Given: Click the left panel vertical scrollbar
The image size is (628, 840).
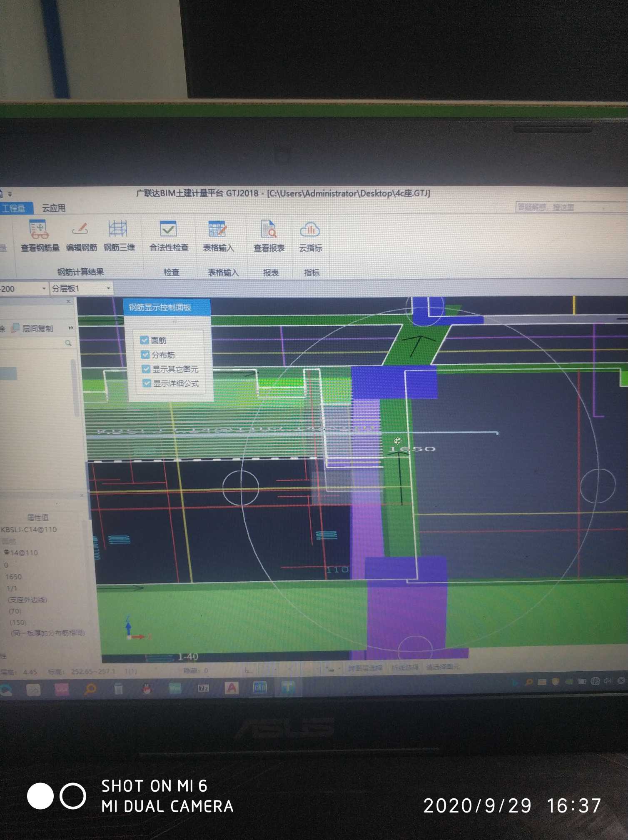Looking at the screenshot, I should point(75,387).
